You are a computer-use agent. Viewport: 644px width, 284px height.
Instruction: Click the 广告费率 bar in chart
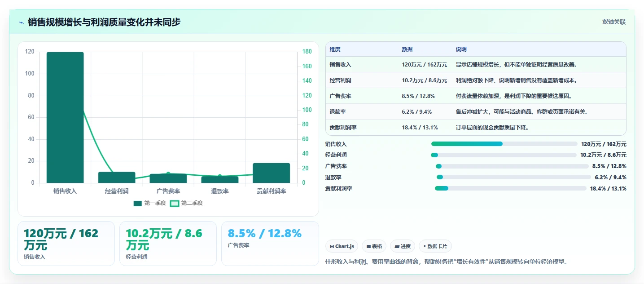point(168,178)
